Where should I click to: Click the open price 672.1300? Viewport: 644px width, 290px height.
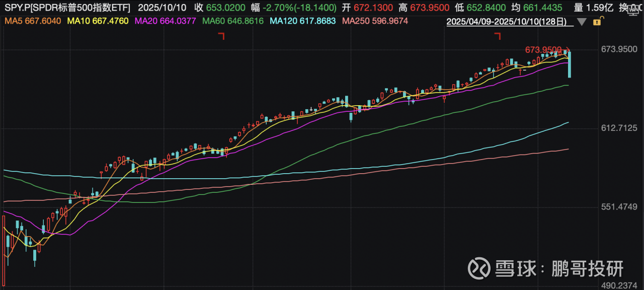pos(373,8)
